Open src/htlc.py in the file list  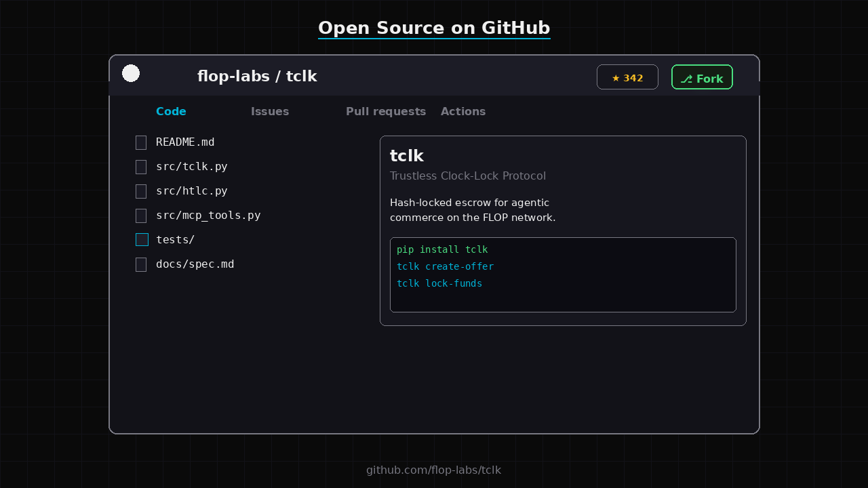[x=192, y=191]
